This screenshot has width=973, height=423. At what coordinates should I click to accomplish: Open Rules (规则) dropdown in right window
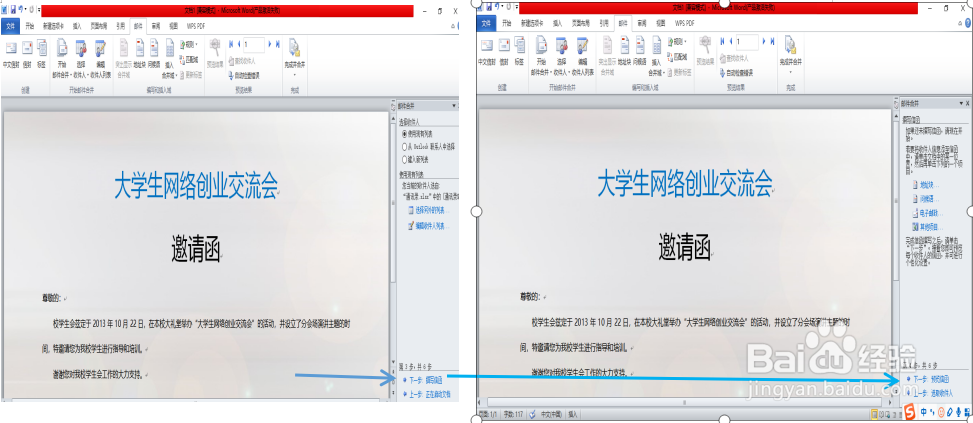click(678, 42)
